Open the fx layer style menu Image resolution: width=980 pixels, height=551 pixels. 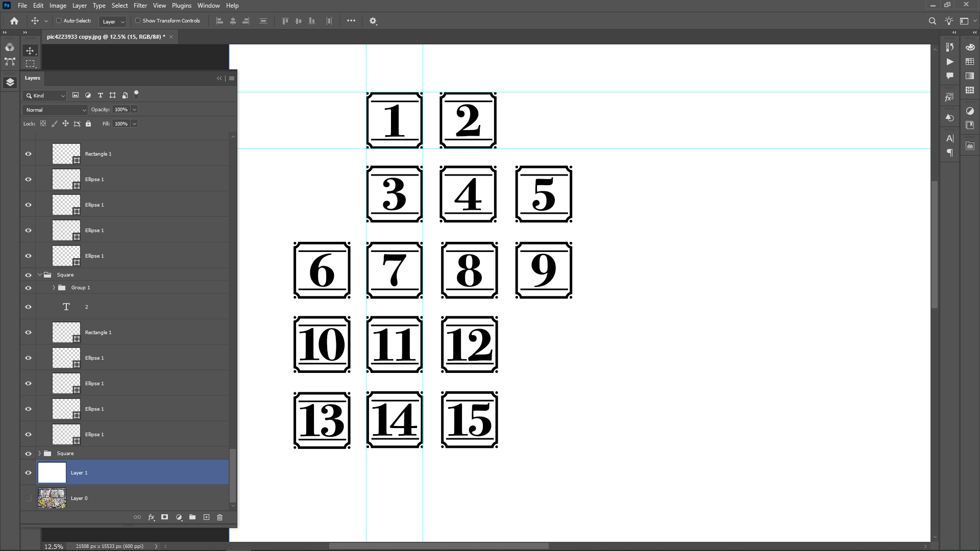point(151,517)
